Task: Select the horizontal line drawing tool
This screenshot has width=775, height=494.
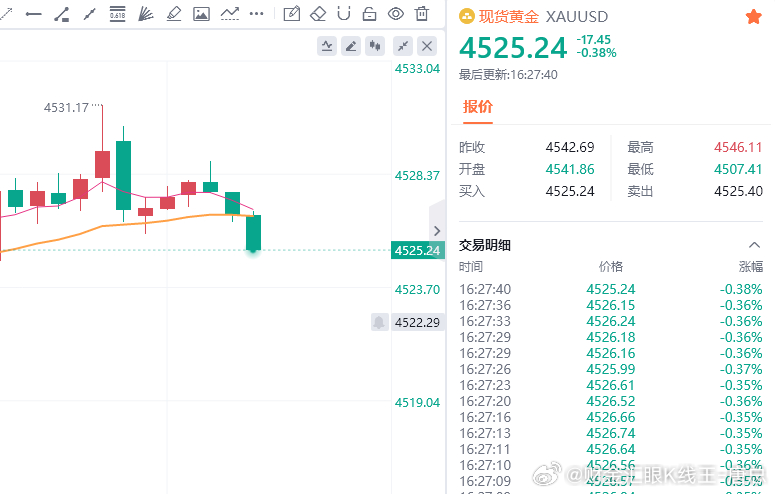Action: [33, 14]
